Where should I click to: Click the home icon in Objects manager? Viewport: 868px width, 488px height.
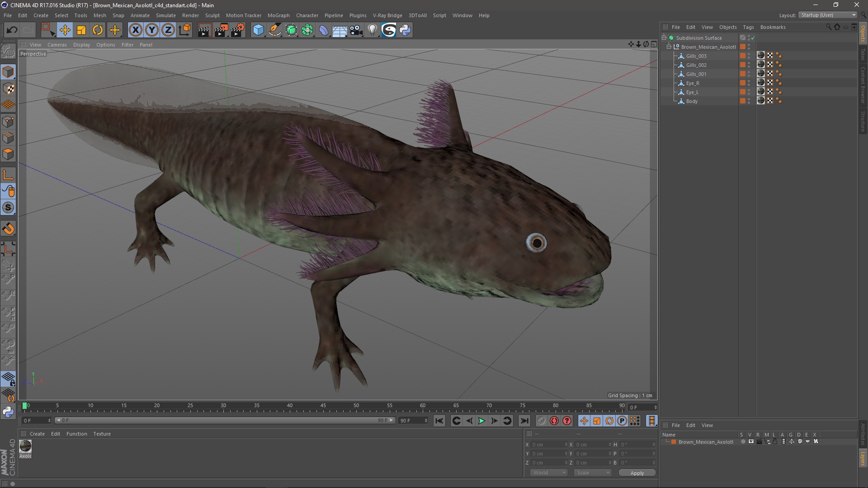(837, 27)
